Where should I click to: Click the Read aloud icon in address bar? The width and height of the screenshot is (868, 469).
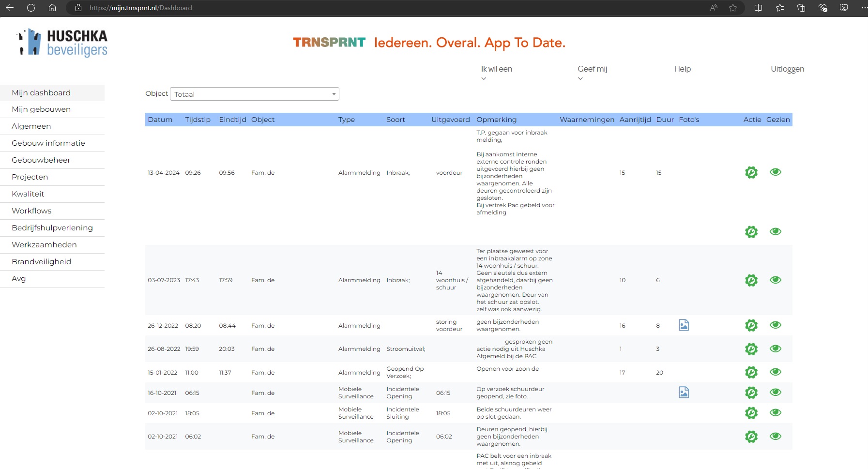pos(714,8)
